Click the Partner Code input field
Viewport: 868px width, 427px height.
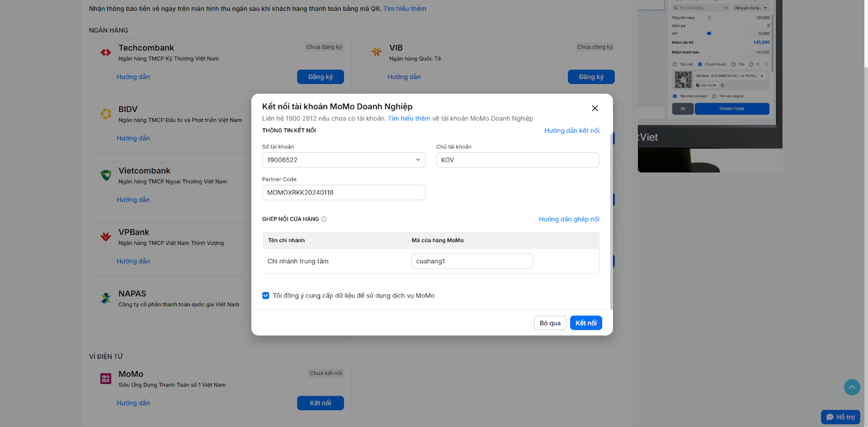pos(343,192)
